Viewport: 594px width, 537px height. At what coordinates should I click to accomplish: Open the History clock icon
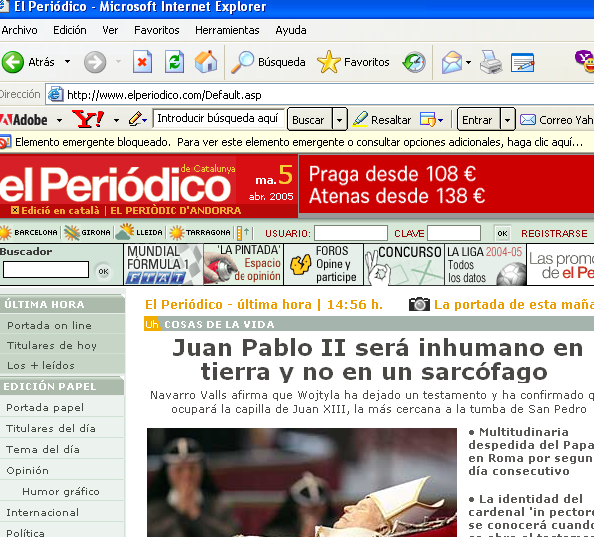[414, 62]
